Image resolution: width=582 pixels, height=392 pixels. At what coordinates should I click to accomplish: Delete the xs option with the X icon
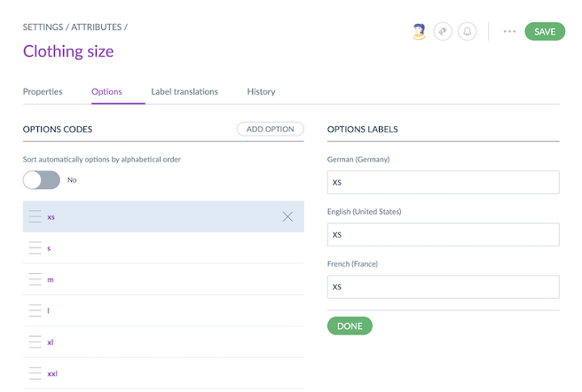pyautogui.click(x=287, y=216)
